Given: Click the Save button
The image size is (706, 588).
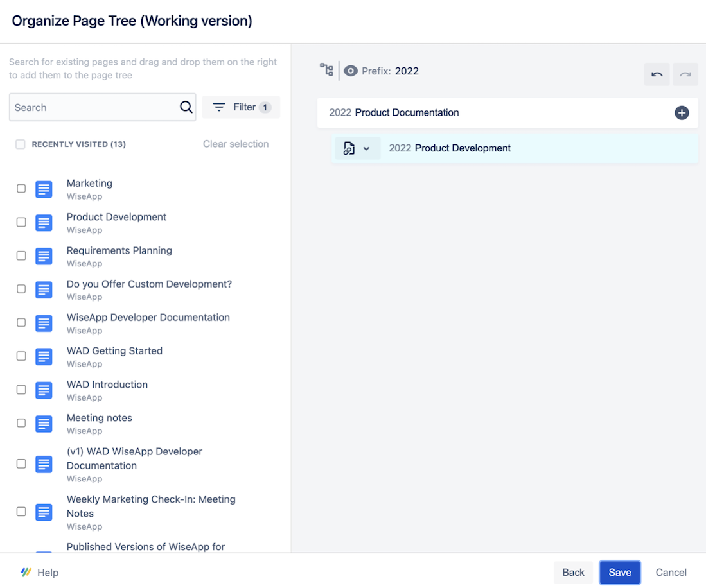Looking at the screenshot, I should pyautogui.click(x=619, y=572).
